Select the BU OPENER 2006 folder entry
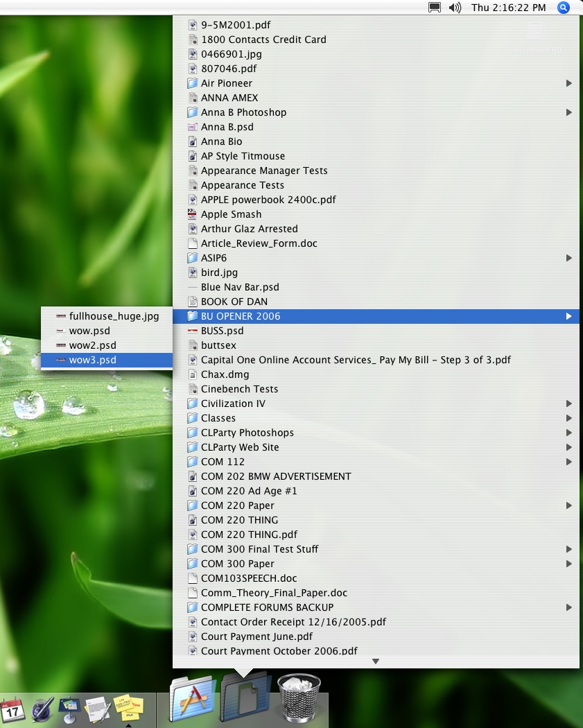This screenshot has height=728, width=583. 376,317
